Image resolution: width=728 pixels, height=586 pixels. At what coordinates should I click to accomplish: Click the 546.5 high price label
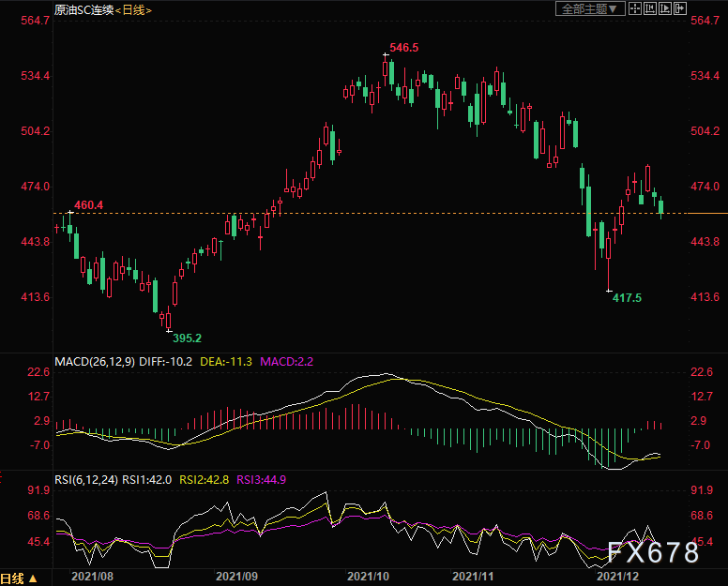404,48
